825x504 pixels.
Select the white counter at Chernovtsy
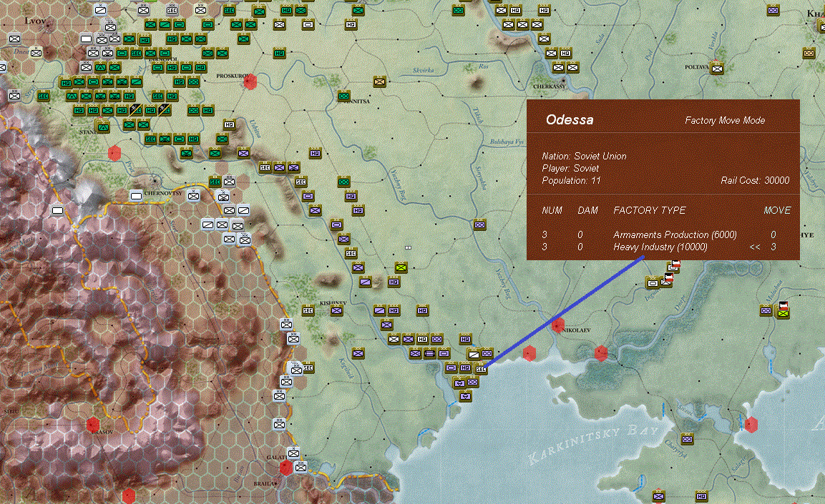[136, 196]
